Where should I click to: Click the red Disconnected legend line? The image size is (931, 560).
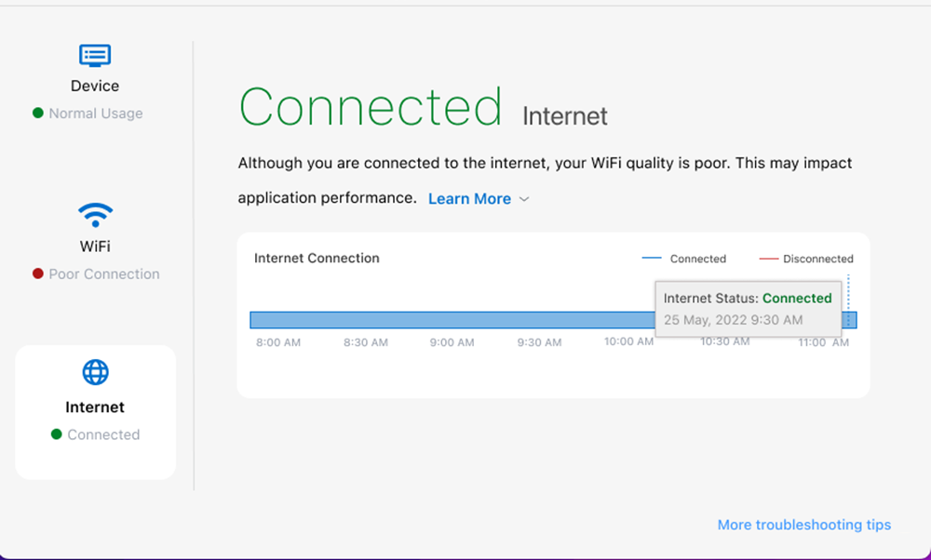[x=768, y=259]
